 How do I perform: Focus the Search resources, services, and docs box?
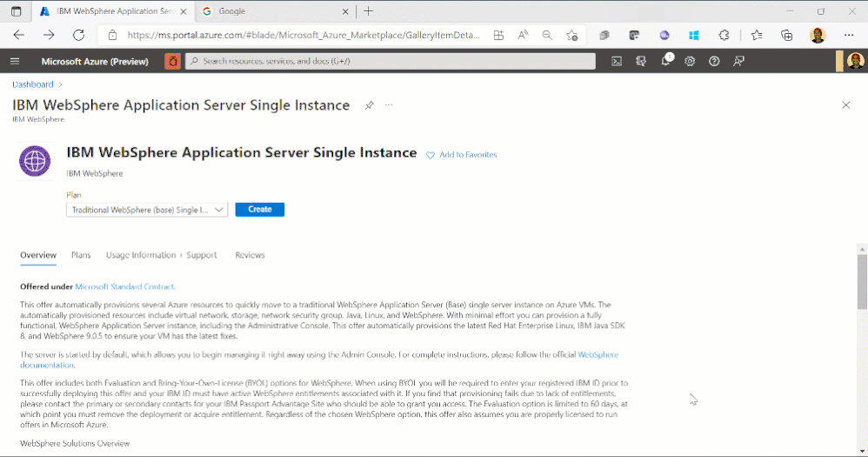click(391, 62)
